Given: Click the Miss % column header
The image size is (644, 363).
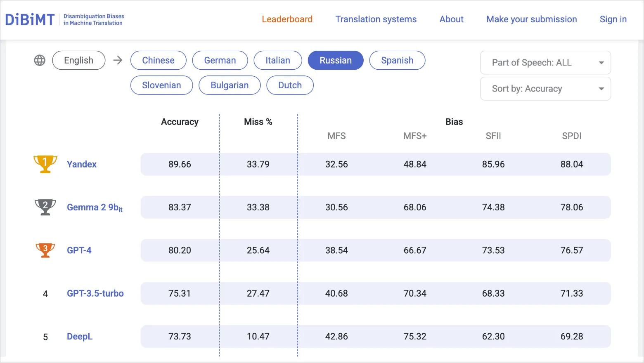Looking at the screenshot, I should click(258, 122).
